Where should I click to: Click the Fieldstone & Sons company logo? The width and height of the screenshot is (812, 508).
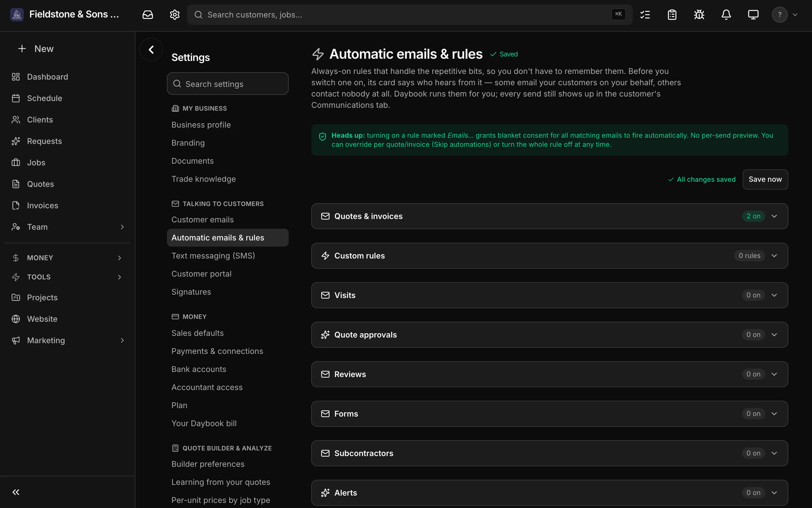pyautogui.click(x=17, y=14)
